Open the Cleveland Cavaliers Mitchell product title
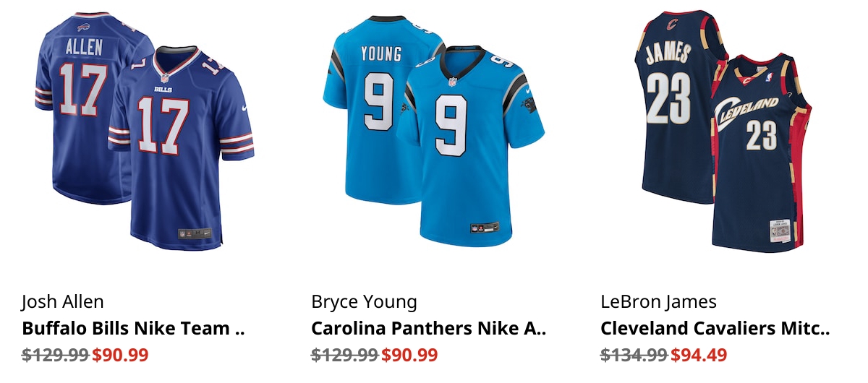The width and height of the screenshot is (868, 383). (715, 328)
